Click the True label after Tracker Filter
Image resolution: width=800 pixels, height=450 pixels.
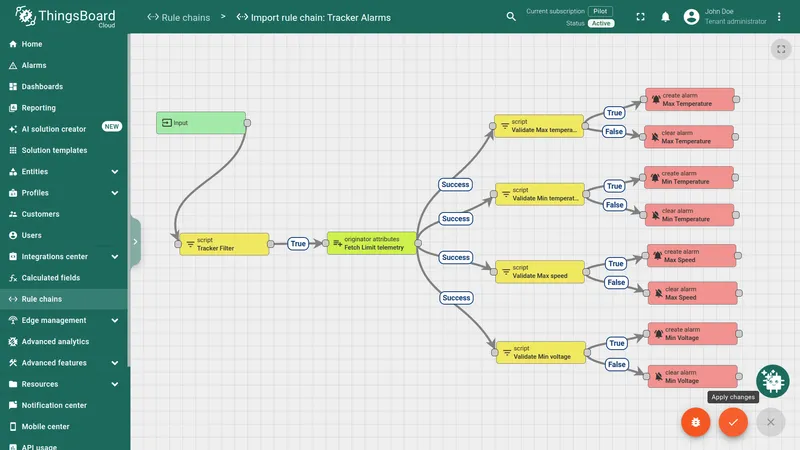click(x=298, y=244)
